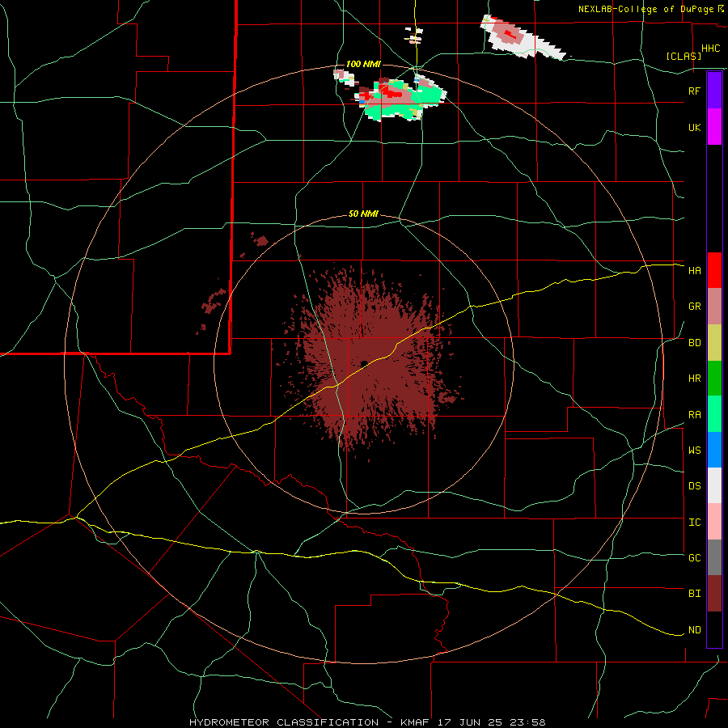Click the UK magenta legend swatch
This screenshot has width=728, height=728.
[x=714, y=127]
